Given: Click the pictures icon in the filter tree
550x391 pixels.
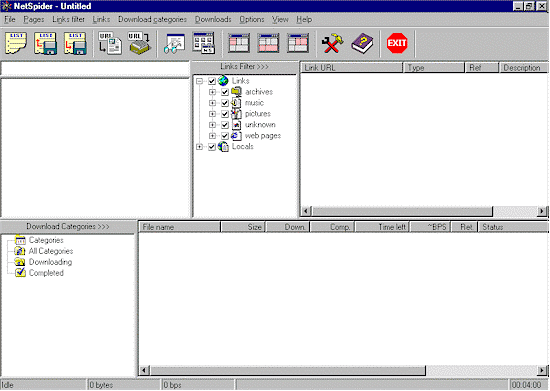Looking at the screenshot, I should (236, 114).
